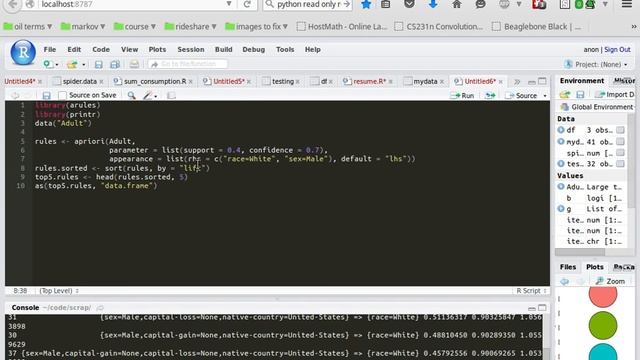Open the Tools menu

coord(285,49)
